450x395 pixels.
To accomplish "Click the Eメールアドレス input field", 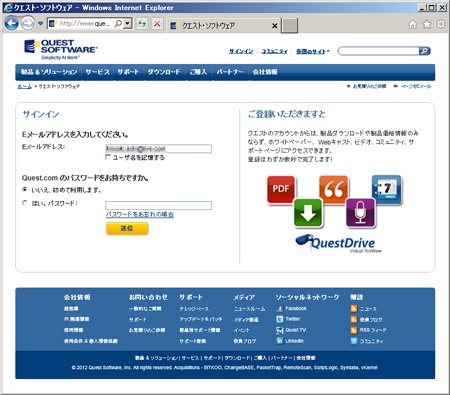I will [x=158, y=149].
